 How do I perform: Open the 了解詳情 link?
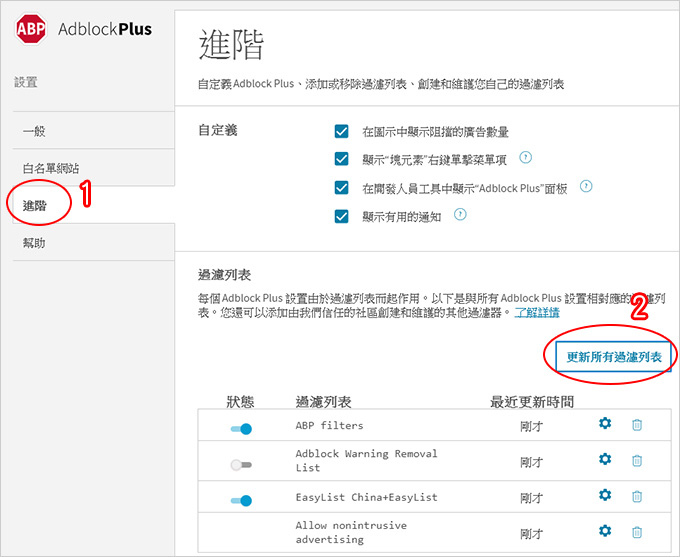[537, 312]
